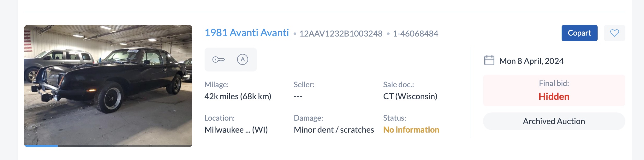
Task: Click the CT (Wisconsin) sale doc value
Action: click(410, 96)
